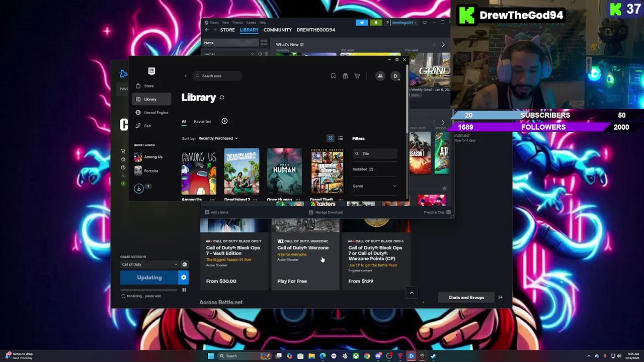Open Battle.net region globe icon

185,264
